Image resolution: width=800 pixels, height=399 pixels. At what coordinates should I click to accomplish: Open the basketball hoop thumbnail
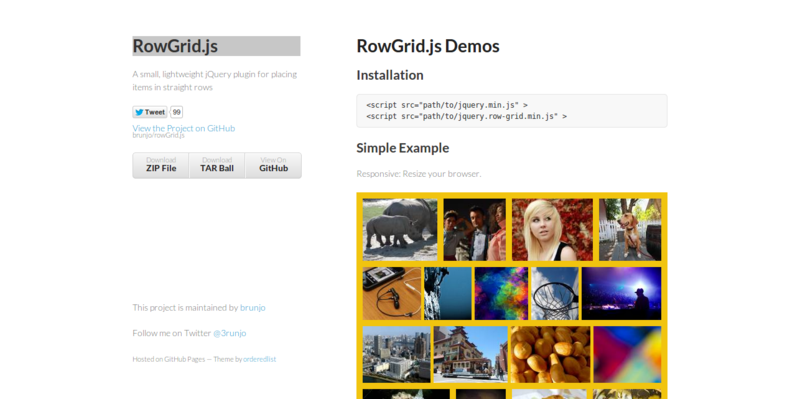pos(555,293)
